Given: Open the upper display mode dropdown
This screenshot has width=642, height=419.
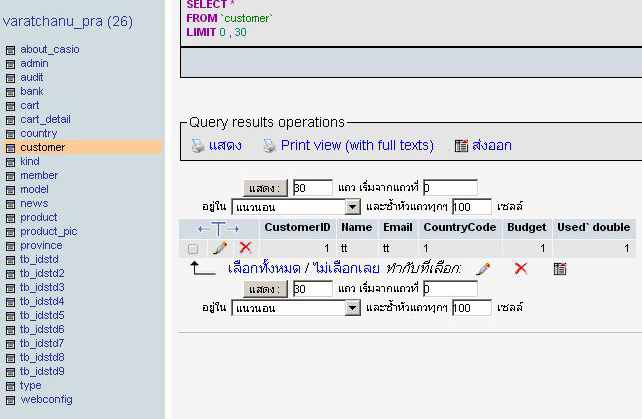Looking at the screenshot, I should click(296, 207).
